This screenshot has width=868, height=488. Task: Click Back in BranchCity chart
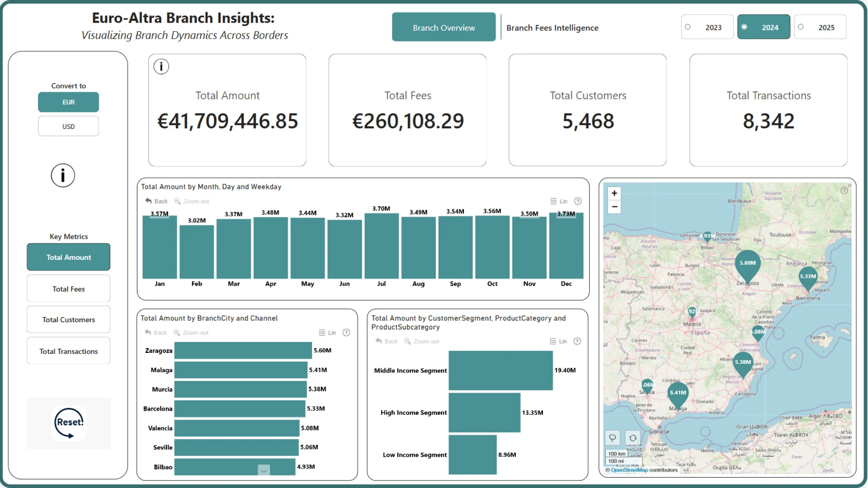coord(156,333)
